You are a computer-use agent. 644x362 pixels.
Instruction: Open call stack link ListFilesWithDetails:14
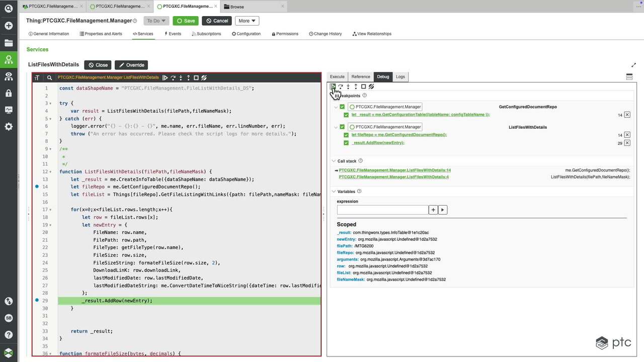click(x=394, y=170)
